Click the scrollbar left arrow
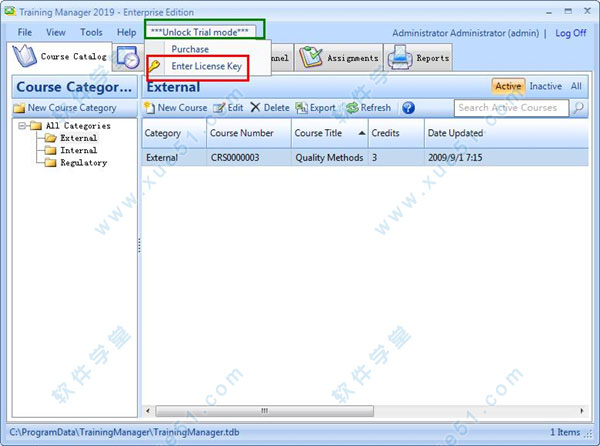This screenshot has height=446, width=600. point(148,411)
